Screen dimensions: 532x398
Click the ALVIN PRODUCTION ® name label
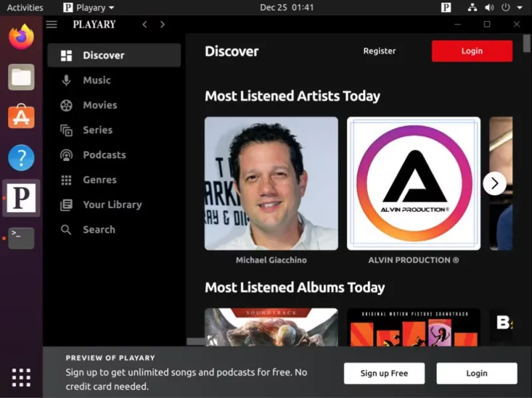[x=414, y=260]
